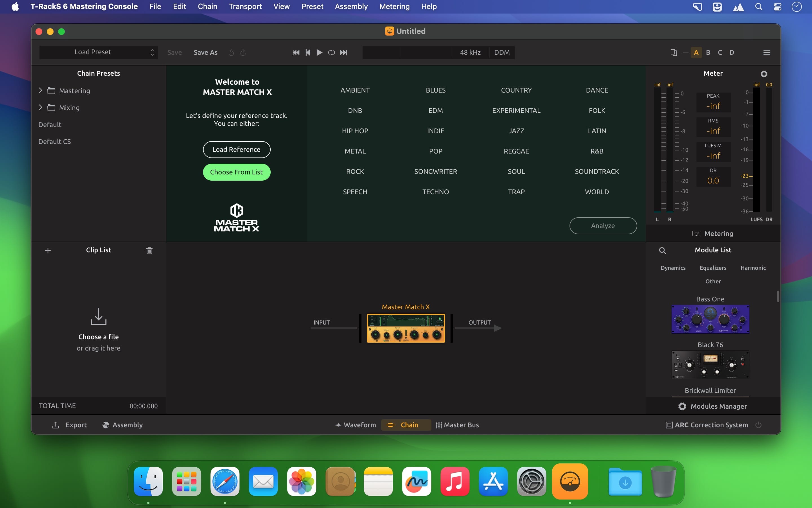Select the Master Match X module in chain
This screenshot has height=508, width=812.
406,328
